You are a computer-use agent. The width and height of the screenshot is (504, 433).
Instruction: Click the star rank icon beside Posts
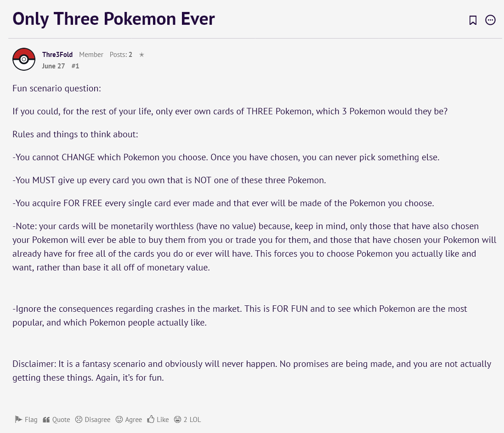point(142,55)
